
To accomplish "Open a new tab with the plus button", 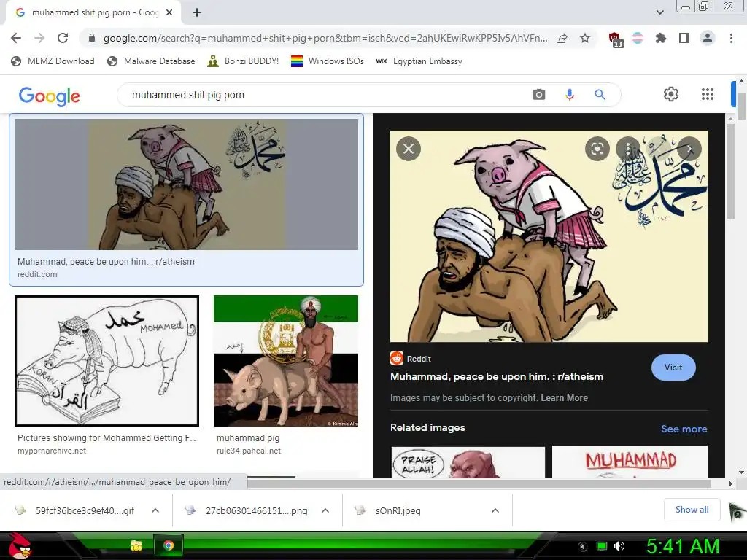I will pos(197,12).
